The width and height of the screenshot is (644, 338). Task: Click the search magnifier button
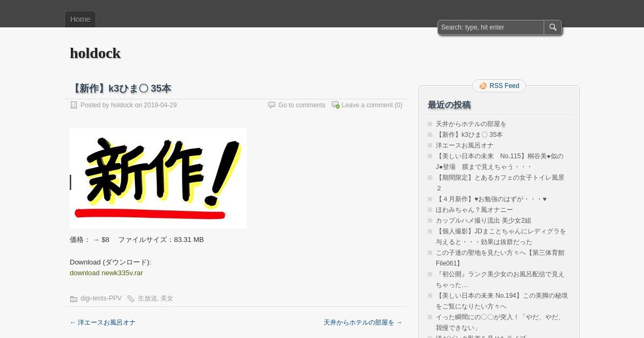[553, 27]
